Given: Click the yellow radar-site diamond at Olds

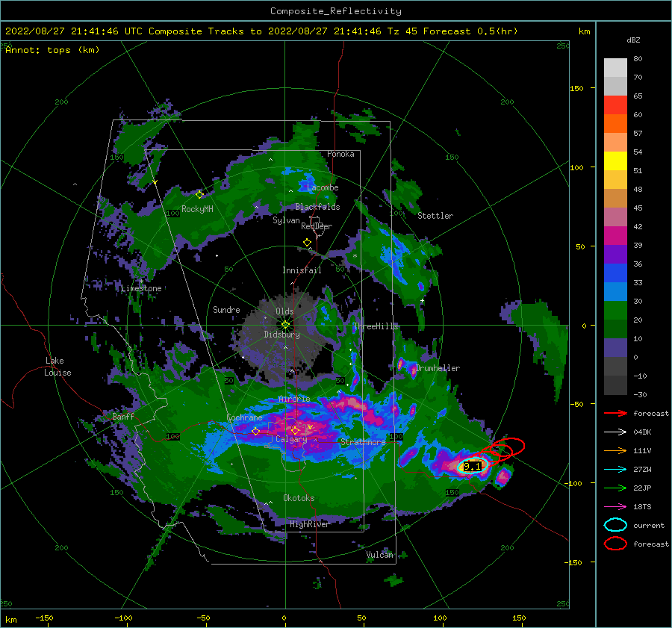Looking at the screenshot, I should [285, 325].
